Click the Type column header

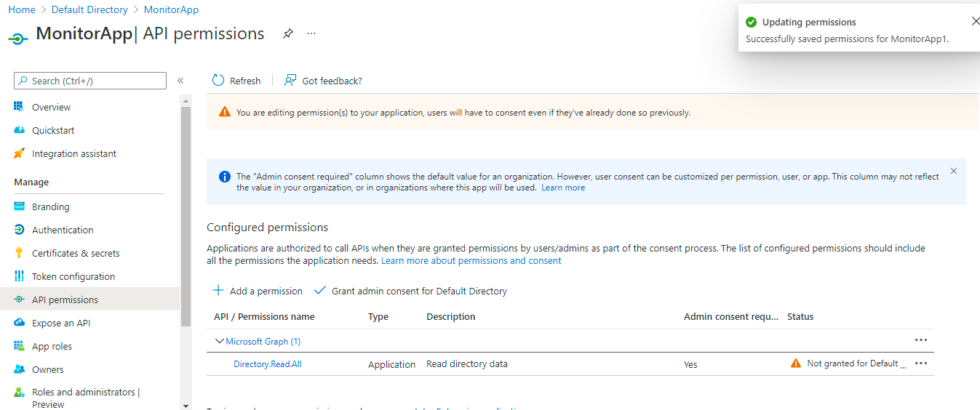point(378,316)
